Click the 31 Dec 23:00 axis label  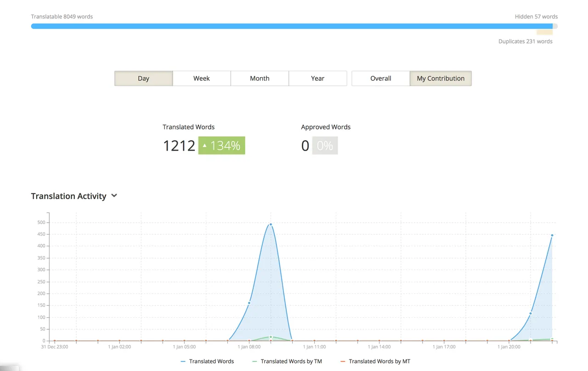coord(55,347)
